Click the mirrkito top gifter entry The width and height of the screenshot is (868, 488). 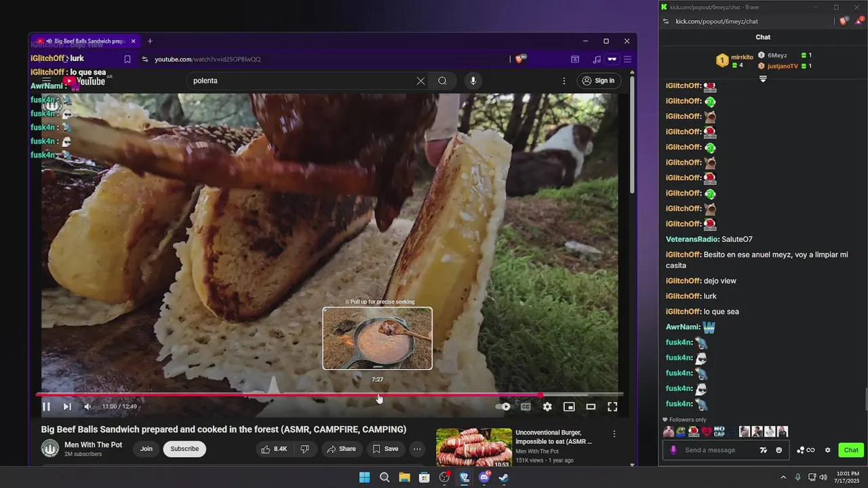(x=735, y=61)
